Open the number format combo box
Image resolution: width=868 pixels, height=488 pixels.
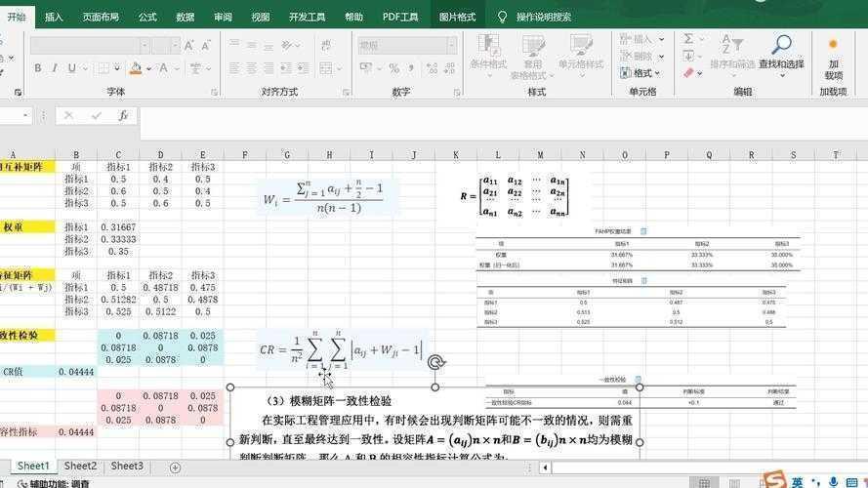(407, 45)
